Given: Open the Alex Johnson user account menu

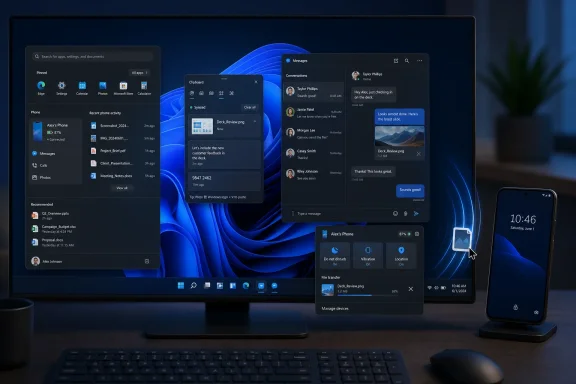Looking at the screenshot, I should coord(47,261).
